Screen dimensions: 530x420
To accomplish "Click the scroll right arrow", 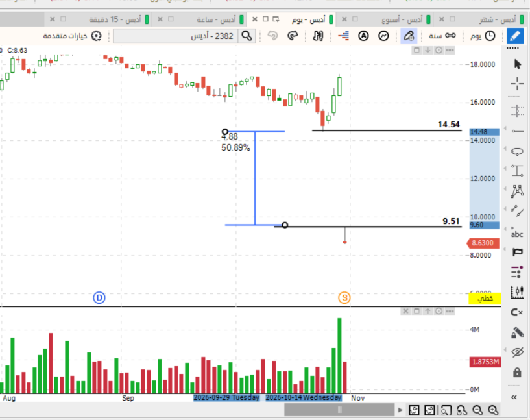I will click(400, 410).
